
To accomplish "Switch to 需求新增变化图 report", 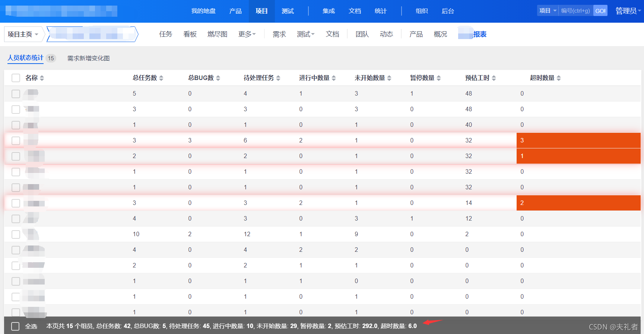I will click(89, 58).
